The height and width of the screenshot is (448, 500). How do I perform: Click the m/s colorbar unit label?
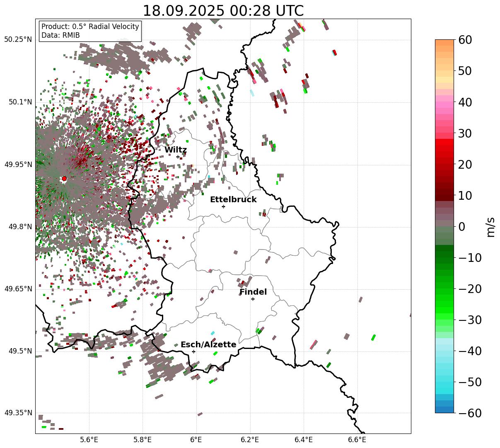[x=491, y=226]
